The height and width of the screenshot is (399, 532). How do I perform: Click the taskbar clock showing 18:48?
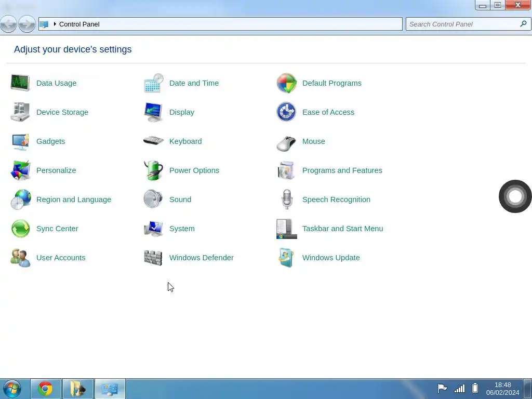(503, 389)
